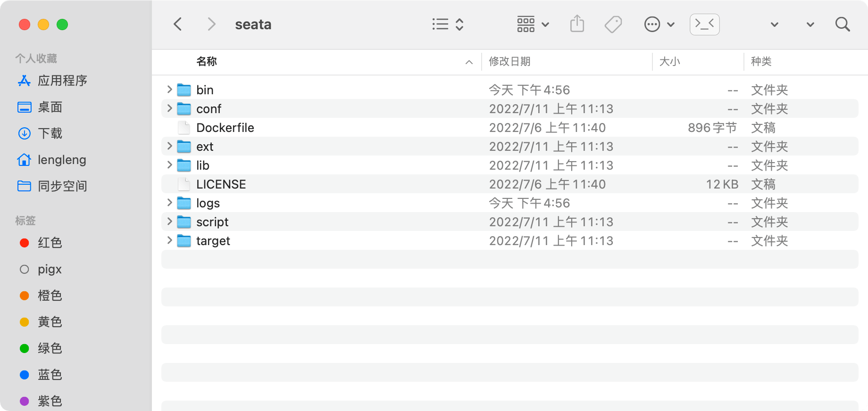Click the Edit Tags icon
868x411 pixels.
click(x=613, y=25)
